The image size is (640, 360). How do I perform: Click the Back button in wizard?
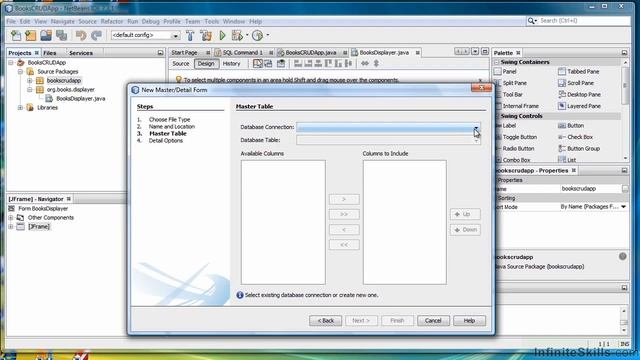click(x=325, y=321)
